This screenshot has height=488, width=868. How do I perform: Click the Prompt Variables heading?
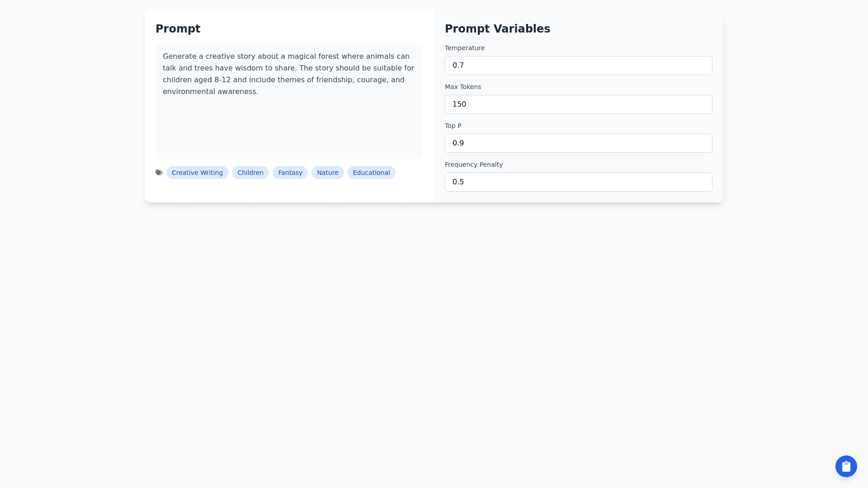pos(497,29)
